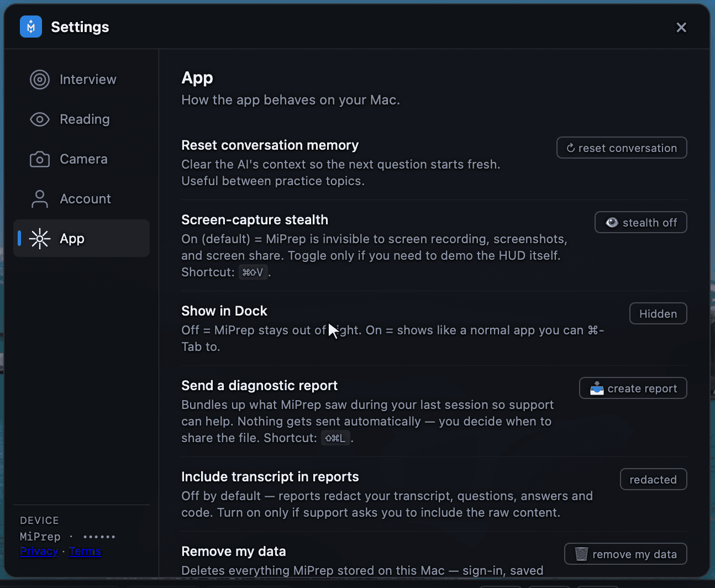The image size is (715, 588).
Task: Click the DEVICE label in sidebar
Action: pyautogui.click(x=39, y=521)
